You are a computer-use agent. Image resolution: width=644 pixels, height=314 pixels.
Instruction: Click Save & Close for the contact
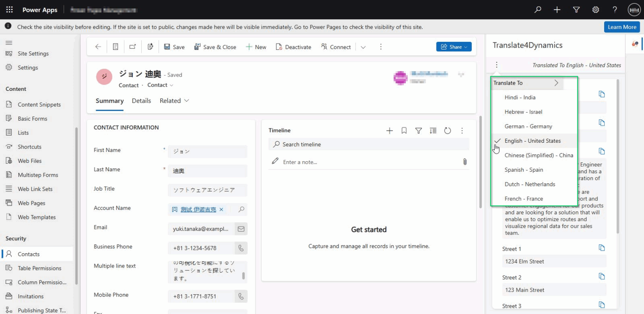215,46
